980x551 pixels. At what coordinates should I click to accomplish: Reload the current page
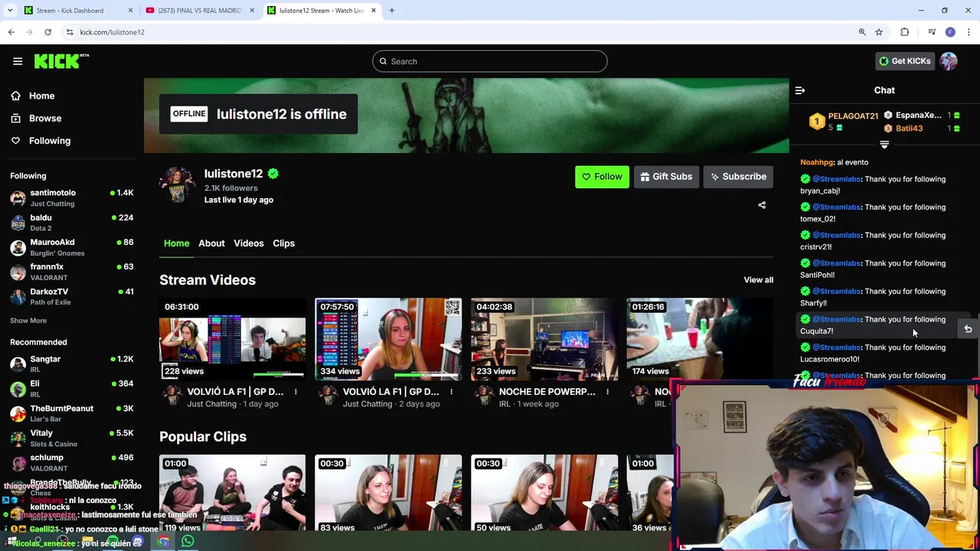pyautogui.click(x=47, y=32)
